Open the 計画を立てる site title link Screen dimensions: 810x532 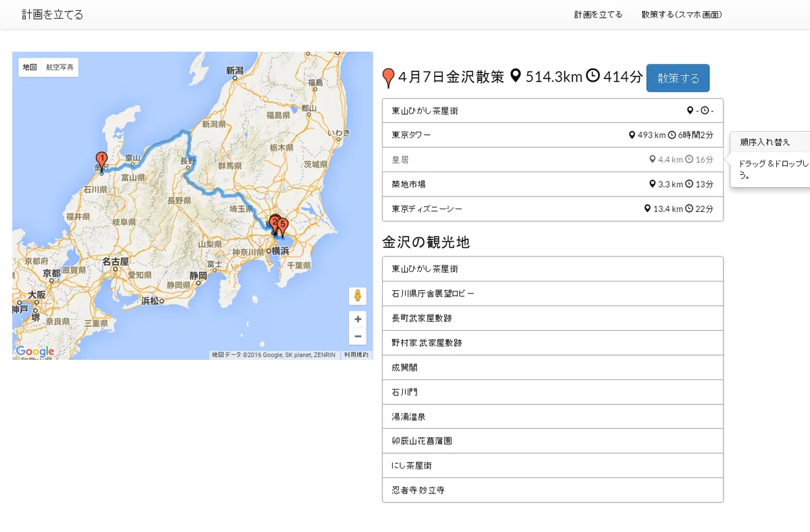click(x=53, y=14)
